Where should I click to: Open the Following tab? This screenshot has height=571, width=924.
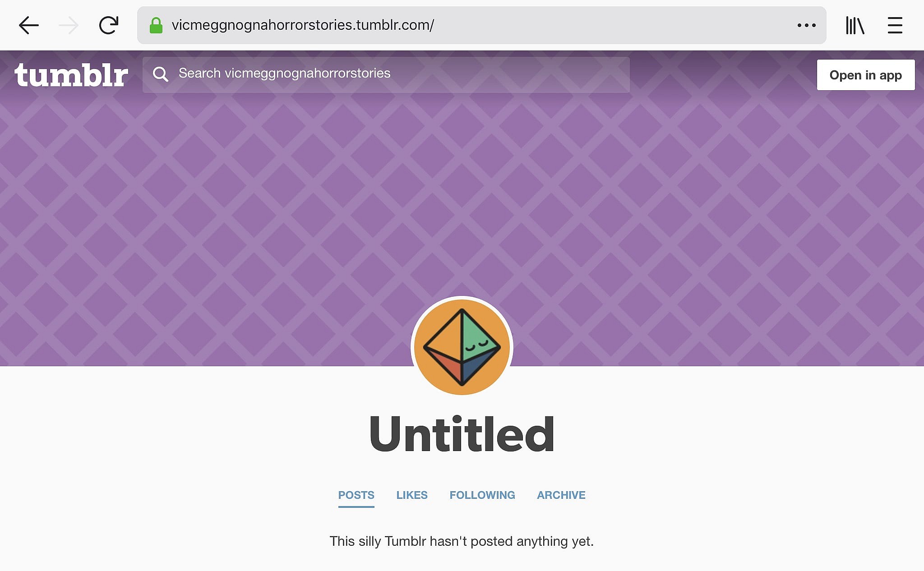(482, 495)
